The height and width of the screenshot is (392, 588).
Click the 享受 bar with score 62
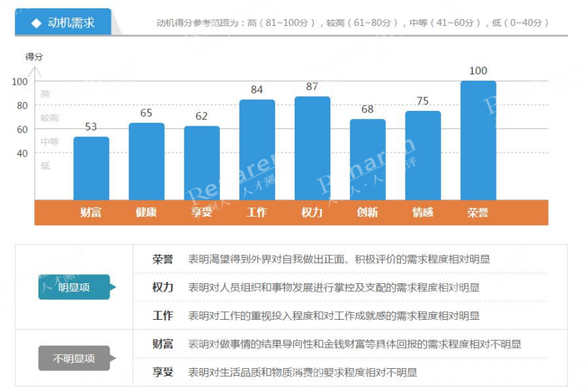(202, 163)
